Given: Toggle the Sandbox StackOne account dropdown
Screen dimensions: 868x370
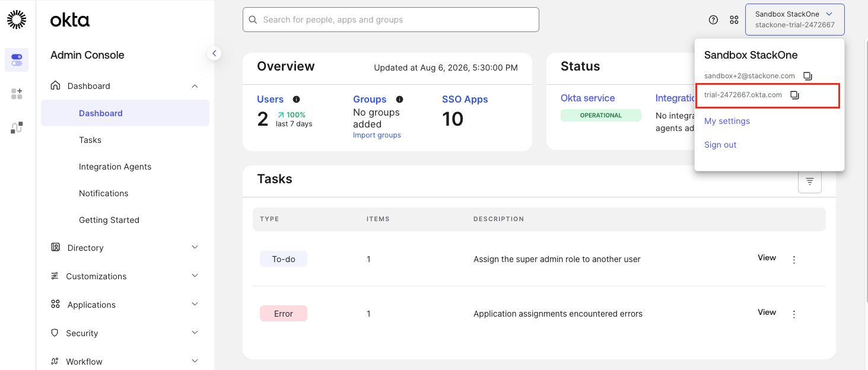Looking at the screenshot, I should click(x=795, y=20).
